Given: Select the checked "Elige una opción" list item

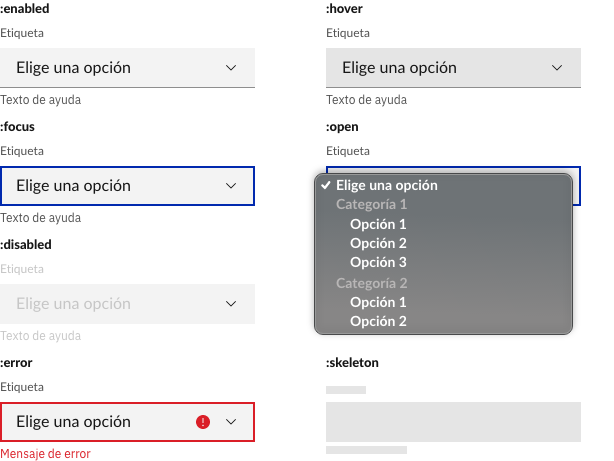Looking at the screenshot, I should [387, 185].
